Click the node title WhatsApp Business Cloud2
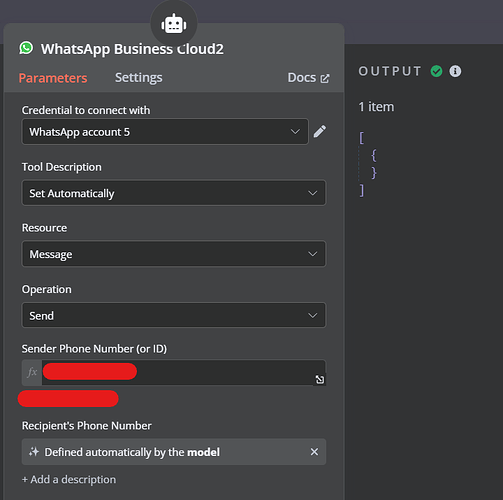 click(x=132, y=49)
